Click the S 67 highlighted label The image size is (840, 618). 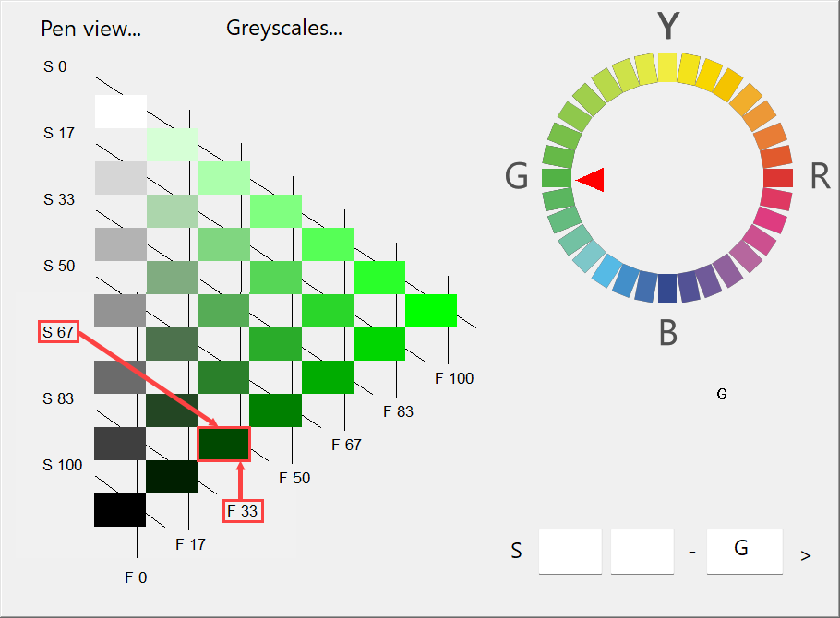(58, 331)
